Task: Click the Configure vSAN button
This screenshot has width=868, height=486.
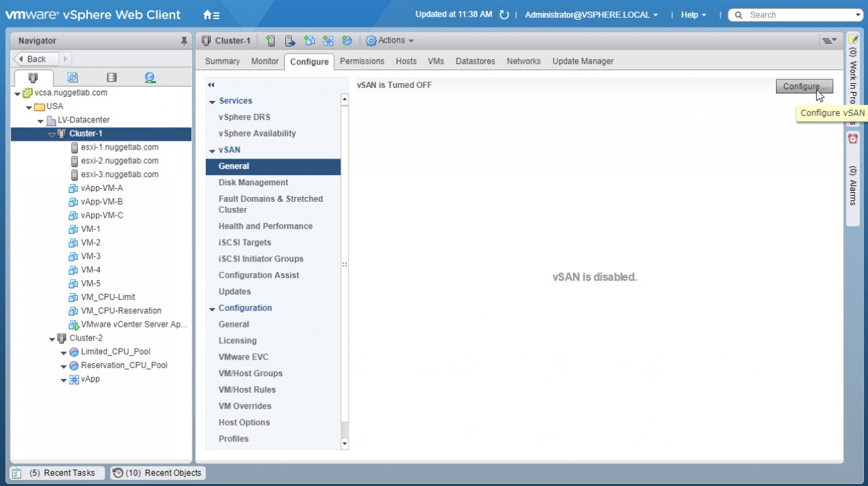Action: (x=804, y=86)
